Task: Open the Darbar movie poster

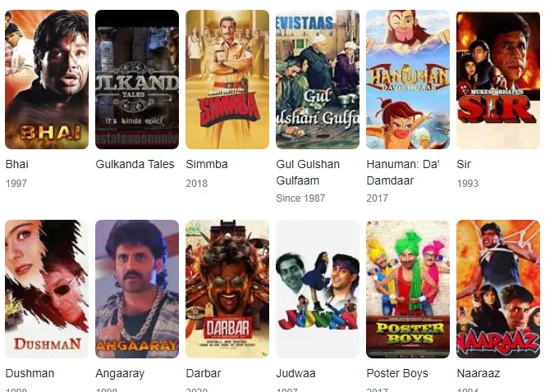Action: click(227, 289)
